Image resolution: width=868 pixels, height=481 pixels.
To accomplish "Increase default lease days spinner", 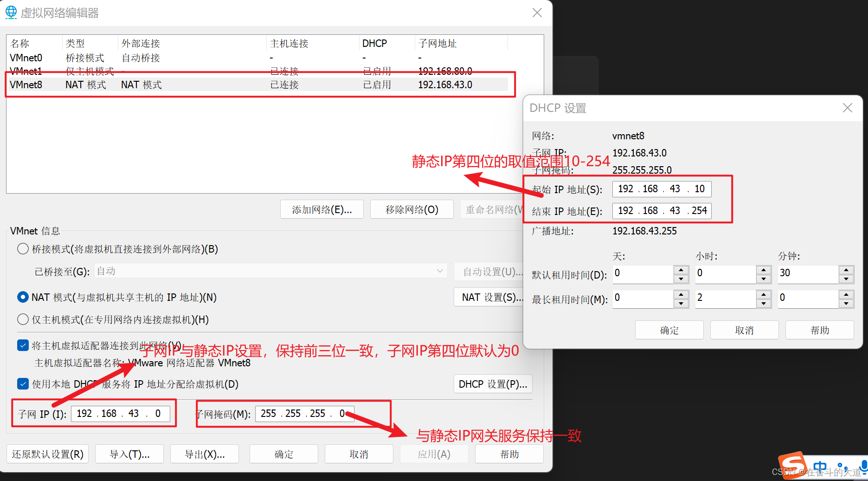I will click(x=681, y=270).
